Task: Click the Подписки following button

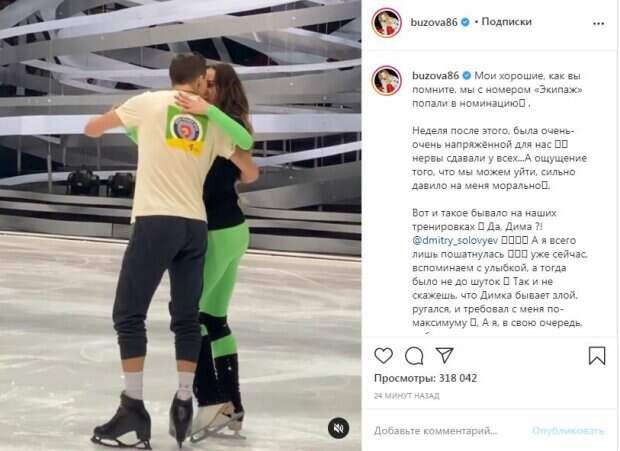Action: coord(507,22)
